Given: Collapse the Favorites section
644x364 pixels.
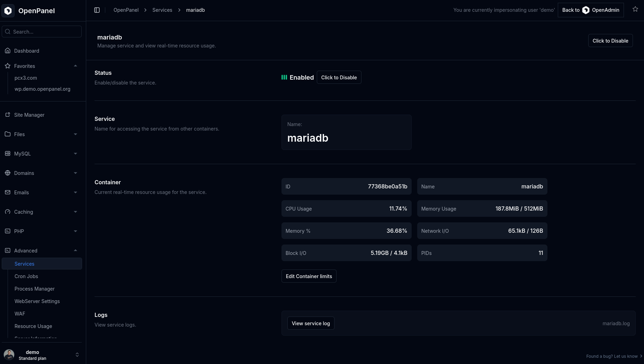Looking at the screenshot, I should pyautogui.click(x=75, y=66).
